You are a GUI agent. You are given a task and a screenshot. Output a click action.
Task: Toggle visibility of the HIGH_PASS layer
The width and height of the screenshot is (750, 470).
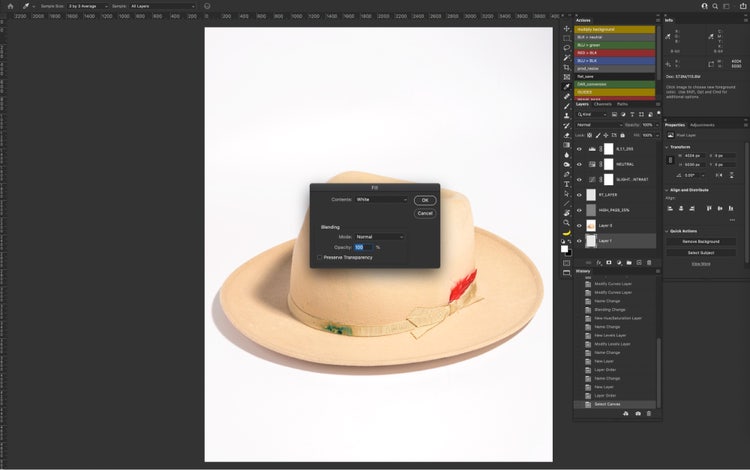coord(579,210)
